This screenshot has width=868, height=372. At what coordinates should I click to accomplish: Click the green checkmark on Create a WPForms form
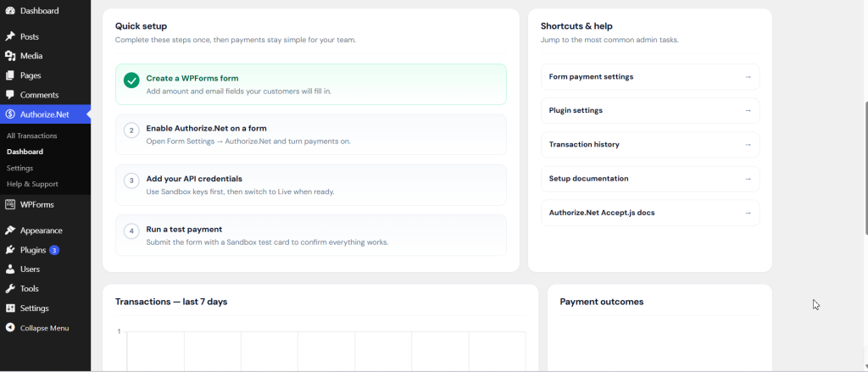point(131,81)
